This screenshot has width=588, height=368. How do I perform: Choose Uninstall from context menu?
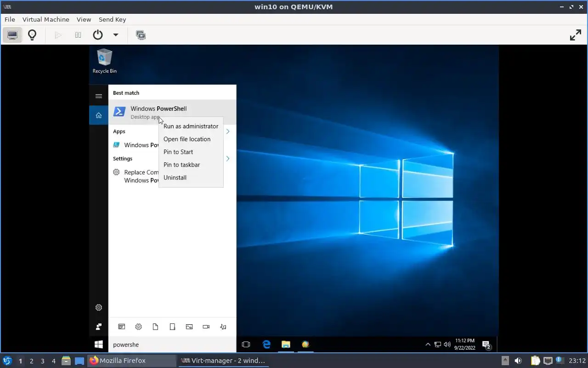pos(191,178)
